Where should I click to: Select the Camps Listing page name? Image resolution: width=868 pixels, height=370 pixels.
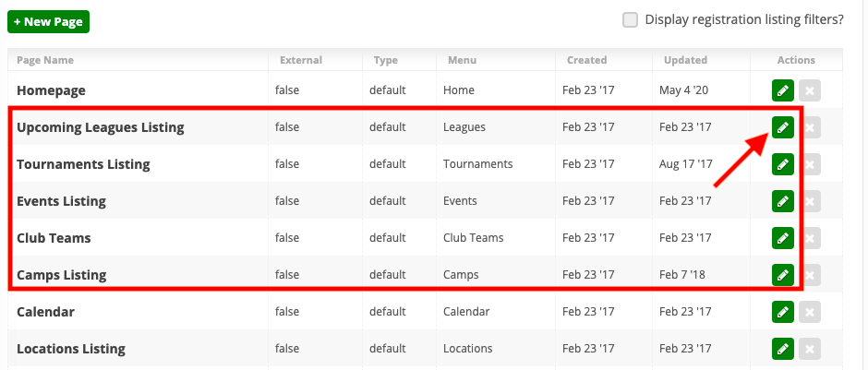[x=62, y=275]
